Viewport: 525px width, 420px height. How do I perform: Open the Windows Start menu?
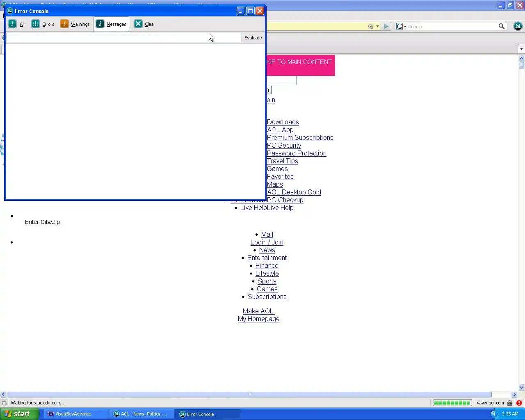click(x=19, y=414)
